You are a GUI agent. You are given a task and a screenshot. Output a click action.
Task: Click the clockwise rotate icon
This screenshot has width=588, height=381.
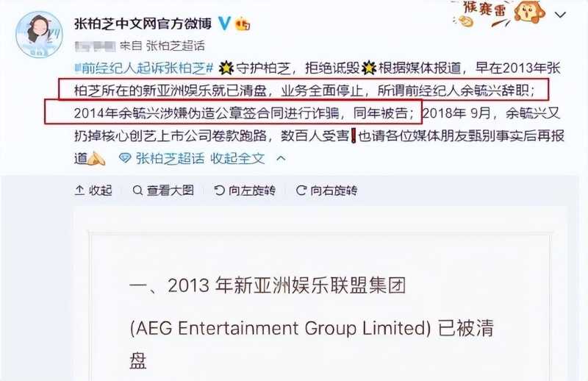coord(301,190)
